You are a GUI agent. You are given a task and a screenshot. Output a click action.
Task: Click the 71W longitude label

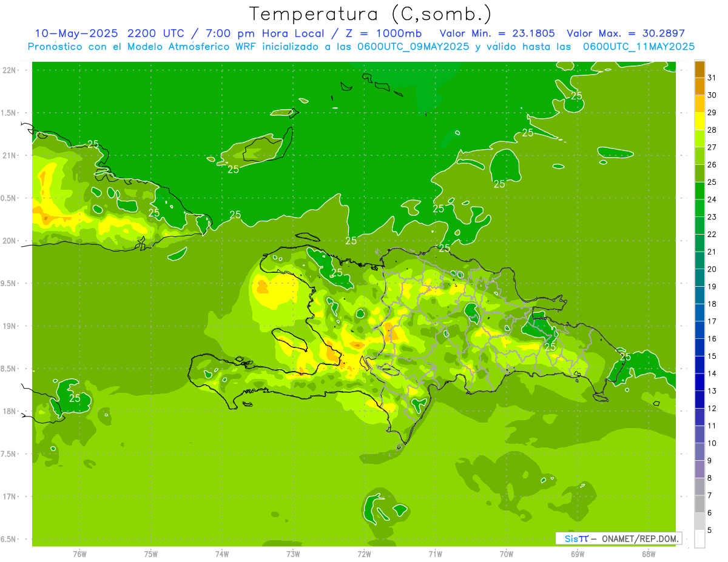435,554
